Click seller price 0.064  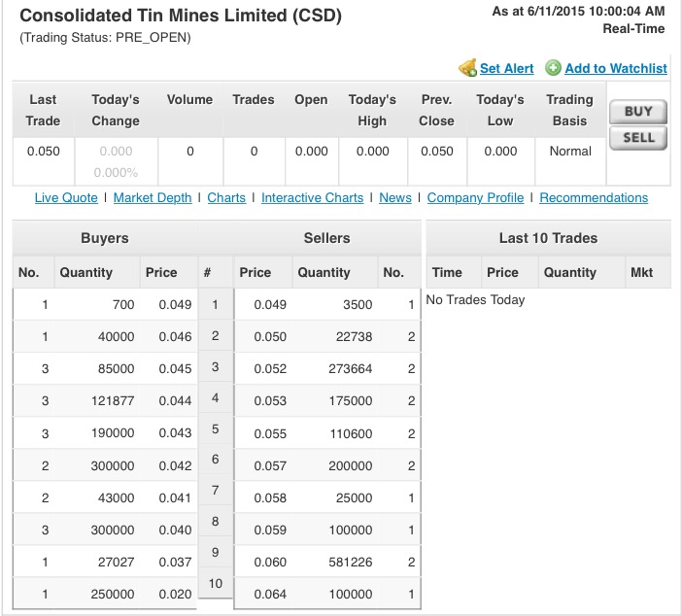[x=270, y=595]
